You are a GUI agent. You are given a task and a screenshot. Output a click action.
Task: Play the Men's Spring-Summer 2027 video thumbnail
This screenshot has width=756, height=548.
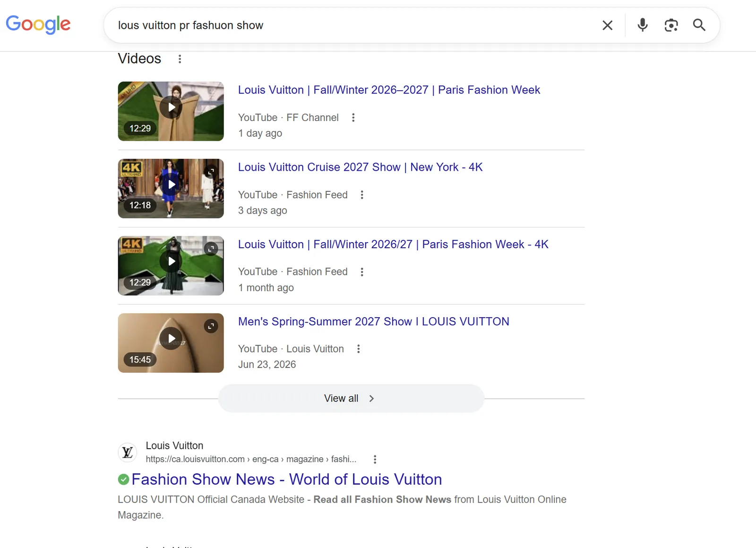click(x=171, y=343)
